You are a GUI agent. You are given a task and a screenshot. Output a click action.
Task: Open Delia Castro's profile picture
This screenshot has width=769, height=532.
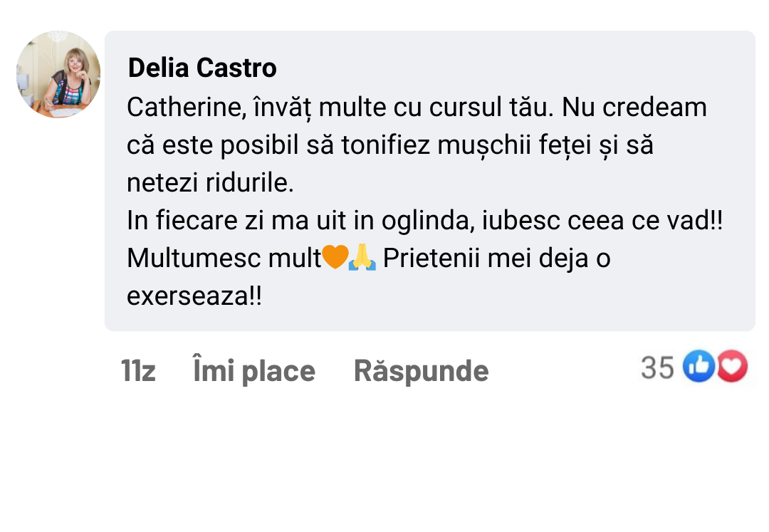tap(58, 74)
